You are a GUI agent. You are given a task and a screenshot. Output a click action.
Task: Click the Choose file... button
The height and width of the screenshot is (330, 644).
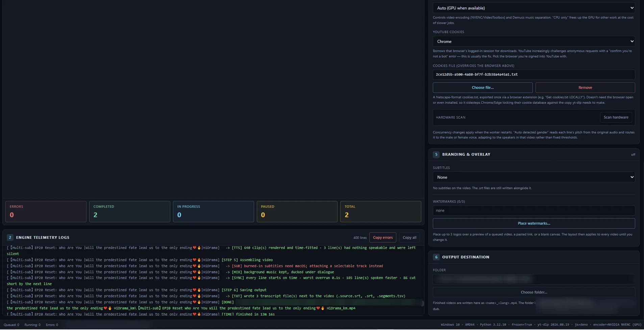coord(482,87)
